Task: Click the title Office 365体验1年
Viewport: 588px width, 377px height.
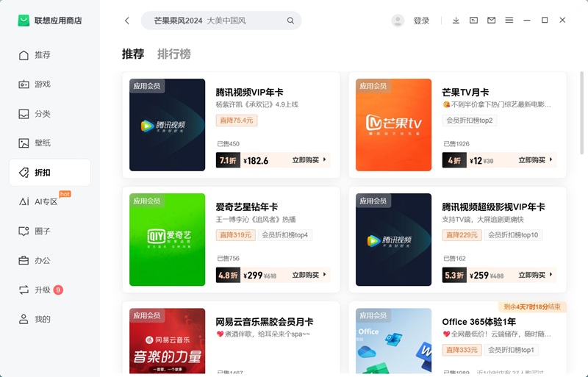Action: tap(479, 322)
